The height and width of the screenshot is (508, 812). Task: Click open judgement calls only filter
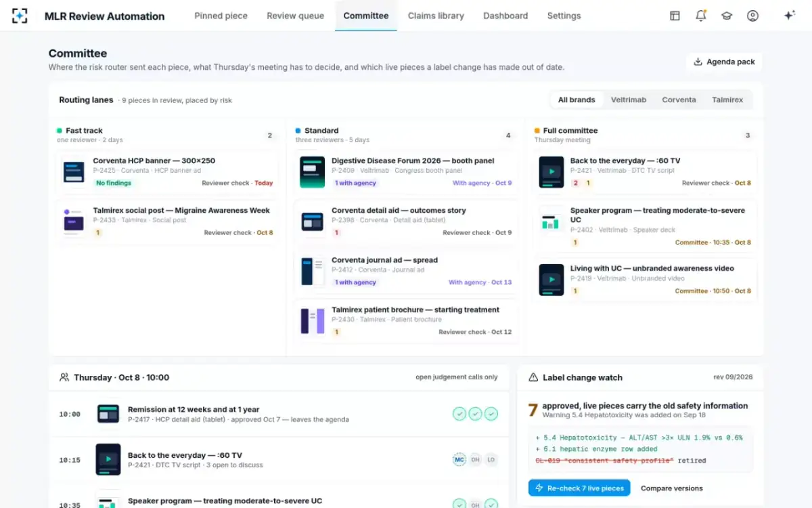457,377
